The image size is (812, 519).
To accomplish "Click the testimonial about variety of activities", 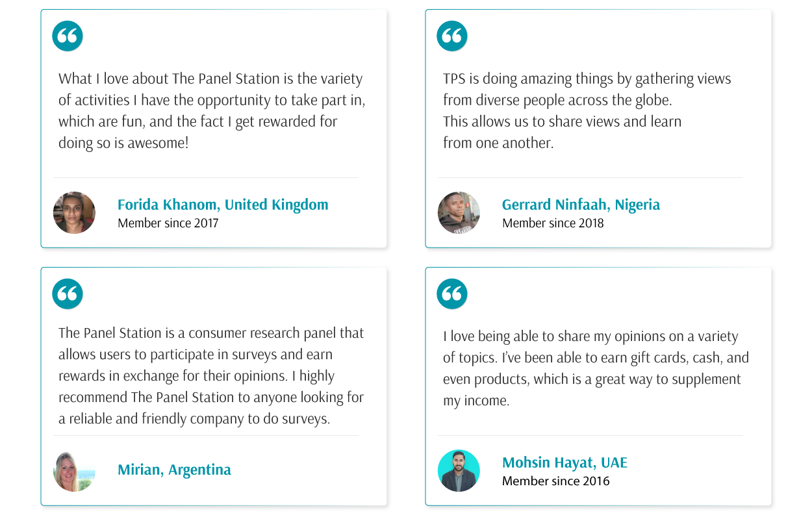I will (x=212, y=110).
